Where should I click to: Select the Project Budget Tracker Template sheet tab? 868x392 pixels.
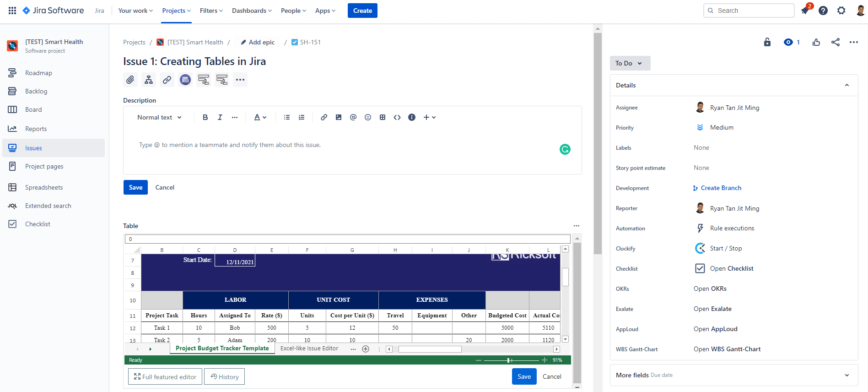coord(222,348)
